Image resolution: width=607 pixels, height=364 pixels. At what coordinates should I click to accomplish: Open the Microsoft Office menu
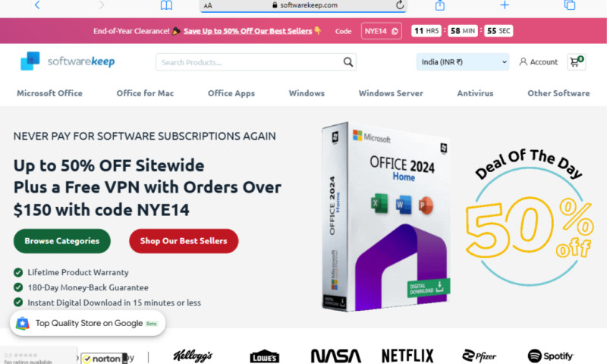click(x=49, y=93)
